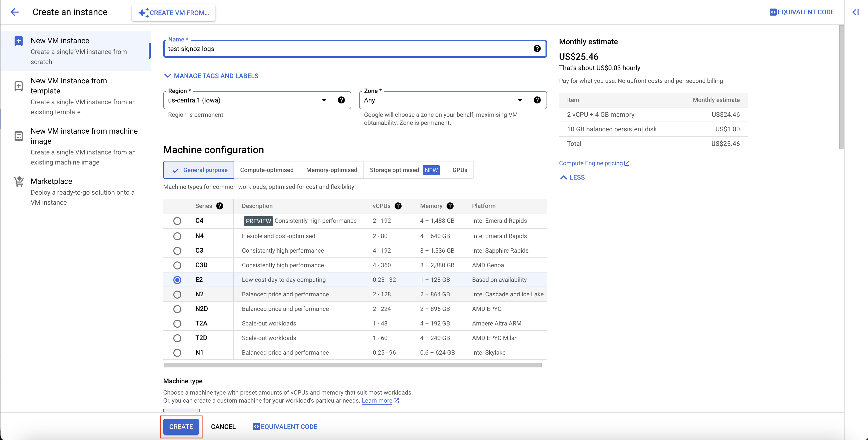Open the Region dropdown

pos(257,100)
